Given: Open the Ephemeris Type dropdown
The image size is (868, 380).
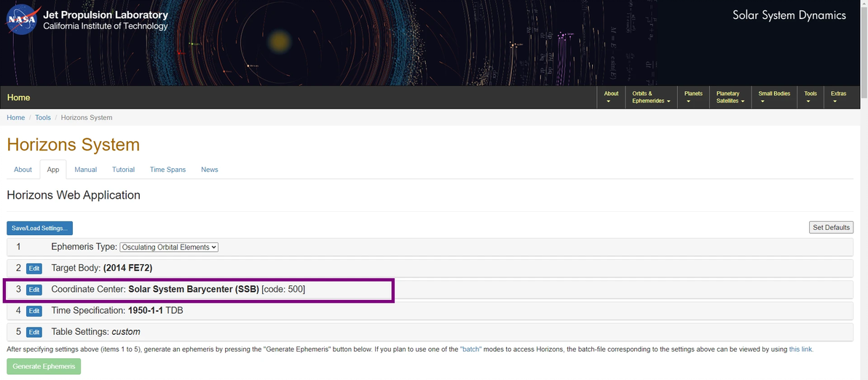Looking at the screenshot, I should coord(169,248).
